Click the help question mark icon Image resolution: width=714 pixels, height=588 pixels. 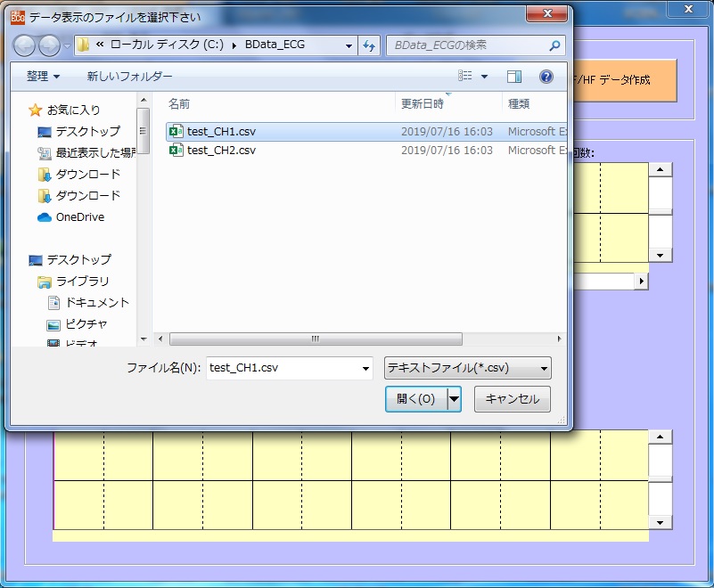(546, 77)
